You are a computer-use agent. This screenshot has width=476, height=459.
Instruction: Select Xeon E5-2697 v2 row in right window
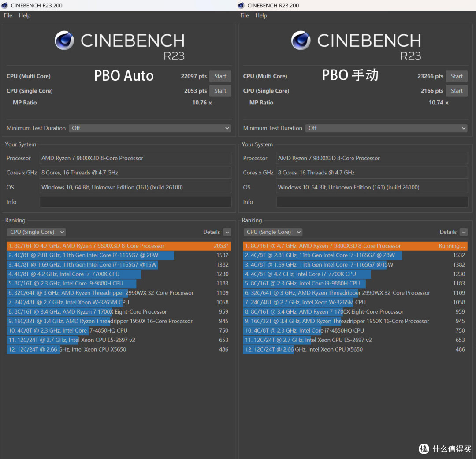coord(355,340)
